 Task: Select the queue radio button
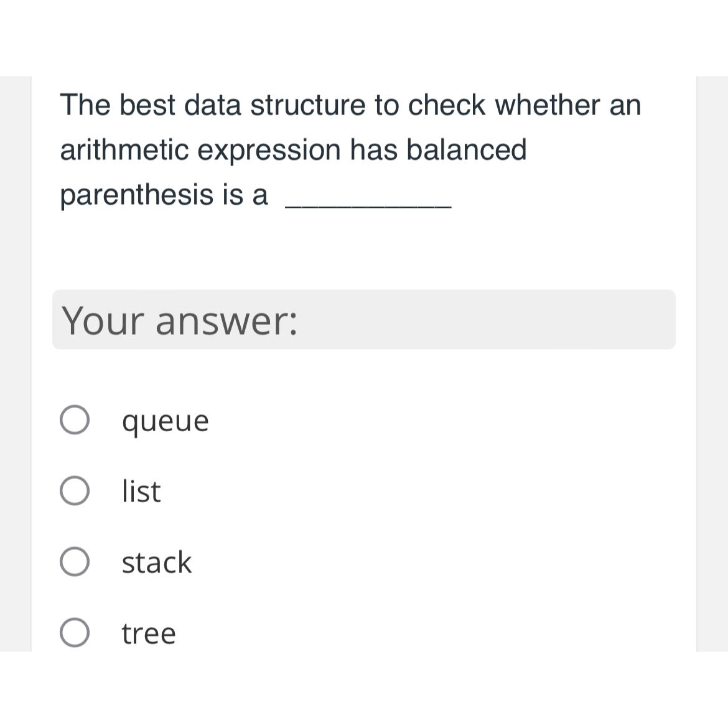(x=75, y=421)
